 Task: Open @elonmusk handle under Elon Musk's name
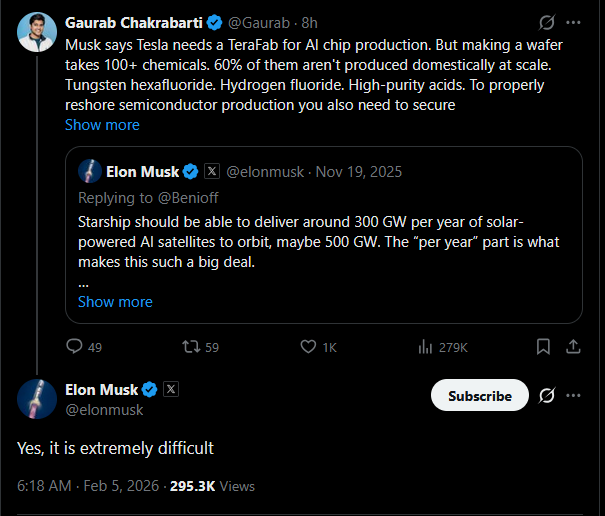tap(104, 410)
